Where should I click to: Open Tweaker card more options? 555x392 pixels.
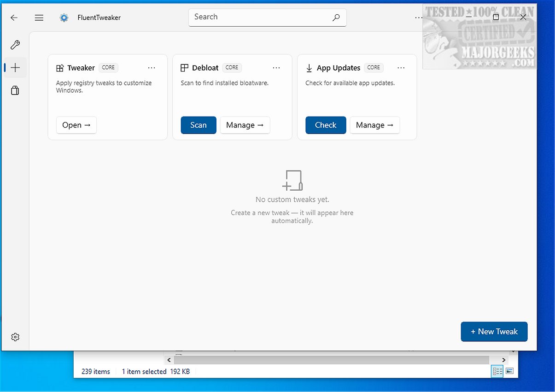[x=152, y=68]
